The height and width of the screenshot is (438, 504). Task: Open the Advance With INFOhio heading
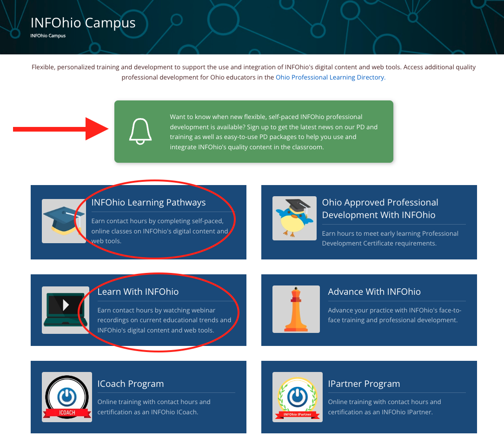pyautogui.click(x=374, y=292)
